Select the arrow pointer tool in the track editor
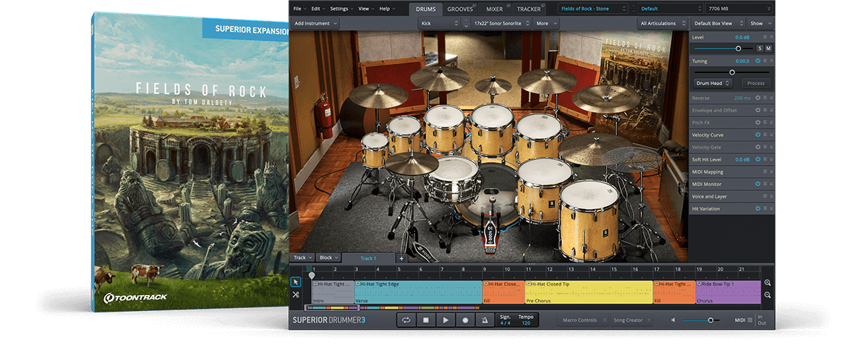868x353 pixels. click(296, 282)
